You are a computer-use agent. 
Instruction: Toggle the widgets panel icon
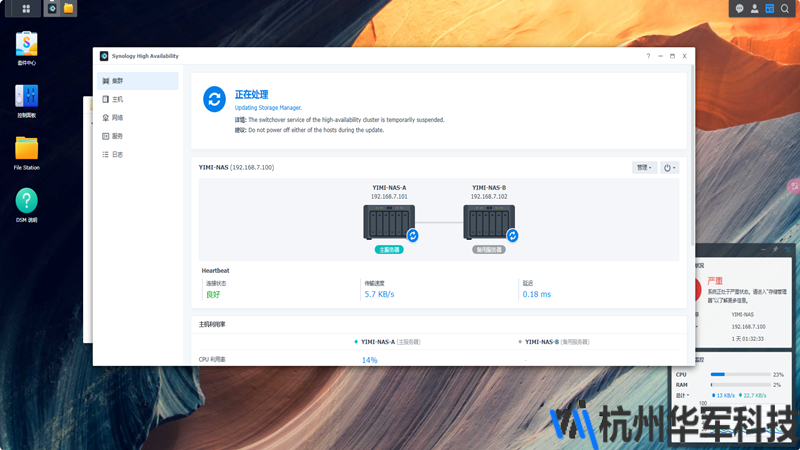click(770, 9)
